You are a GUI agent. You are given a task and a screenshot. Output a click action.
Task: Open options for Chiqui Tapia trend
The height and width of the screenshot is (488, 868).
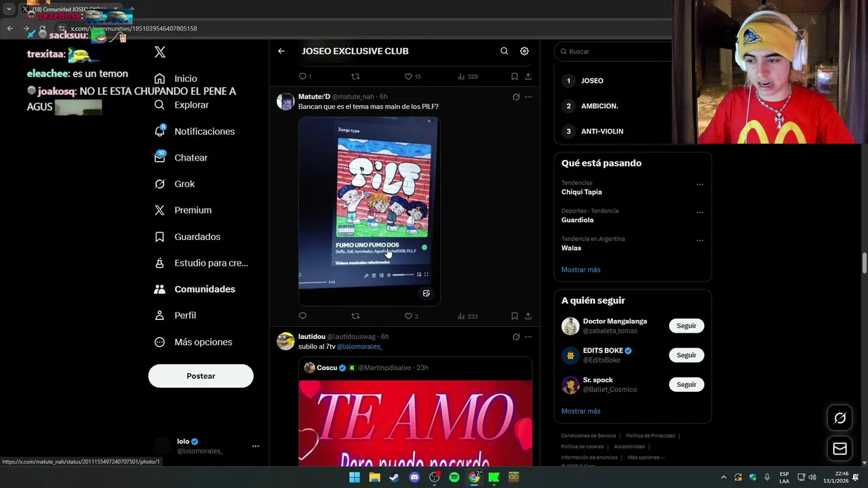[x=700, y=184]
